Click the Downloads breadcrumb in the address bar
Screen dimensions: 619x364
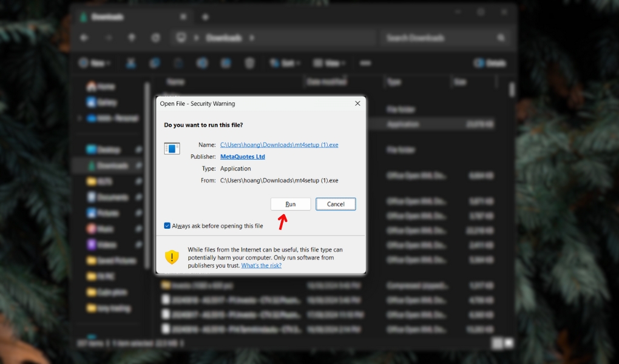click(x=224, y=38)
